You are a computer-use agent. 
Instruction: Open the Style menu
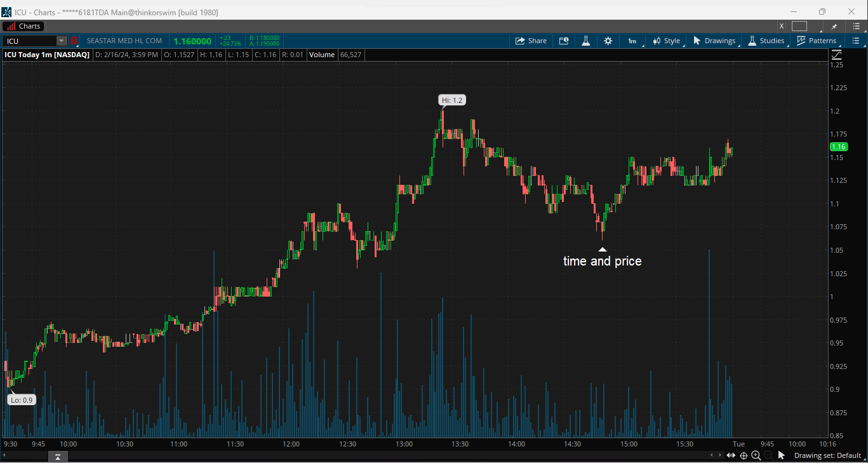coord(666,41)
